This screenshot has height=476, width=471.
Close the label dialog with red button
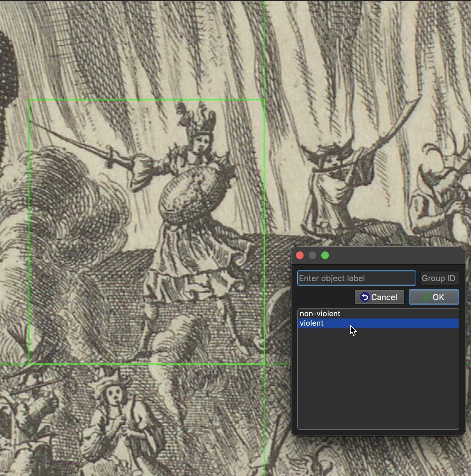tap(300, 256)
